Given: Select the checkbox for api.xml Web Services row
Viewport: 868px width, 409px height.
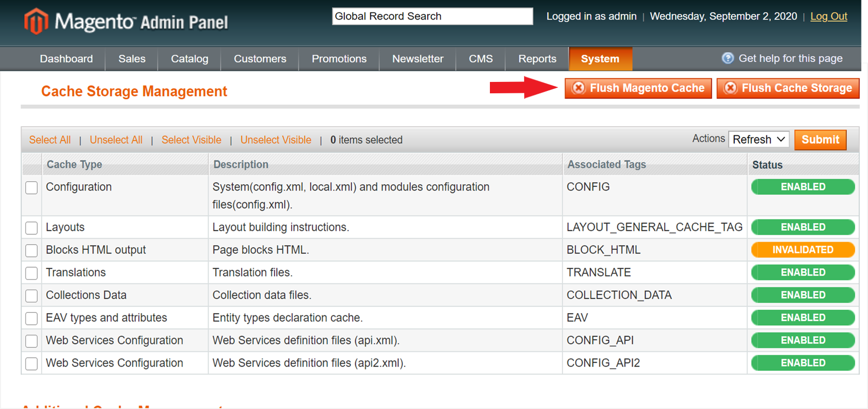Looking at the screenshot, I should 31,341.
